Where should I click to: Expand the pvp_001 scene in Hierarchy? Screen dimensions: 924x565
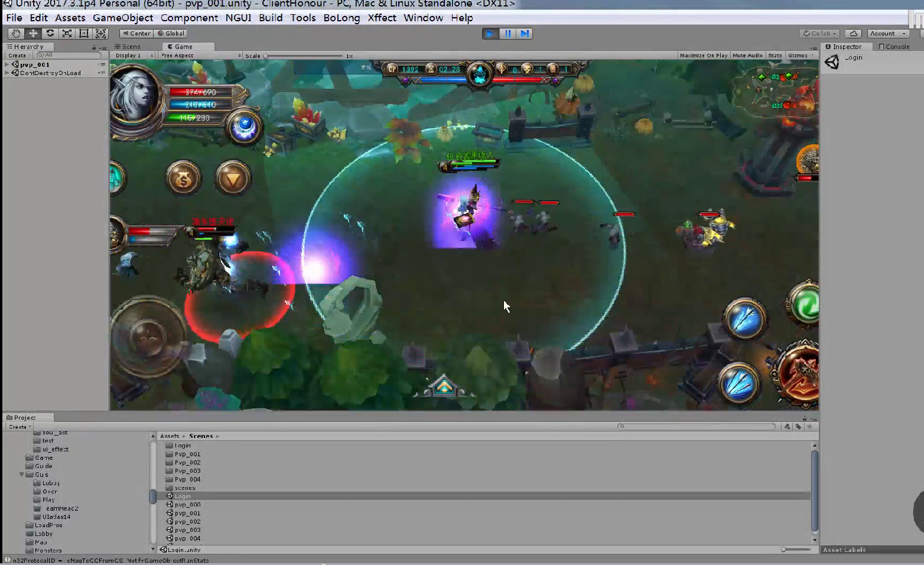(7, 64)
